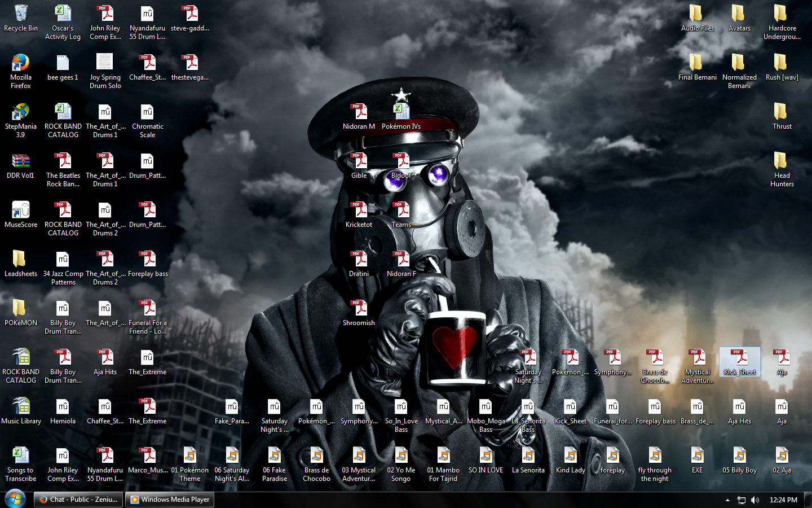Launch MuseScore desktop shortcut

click(x=21, y=215)
